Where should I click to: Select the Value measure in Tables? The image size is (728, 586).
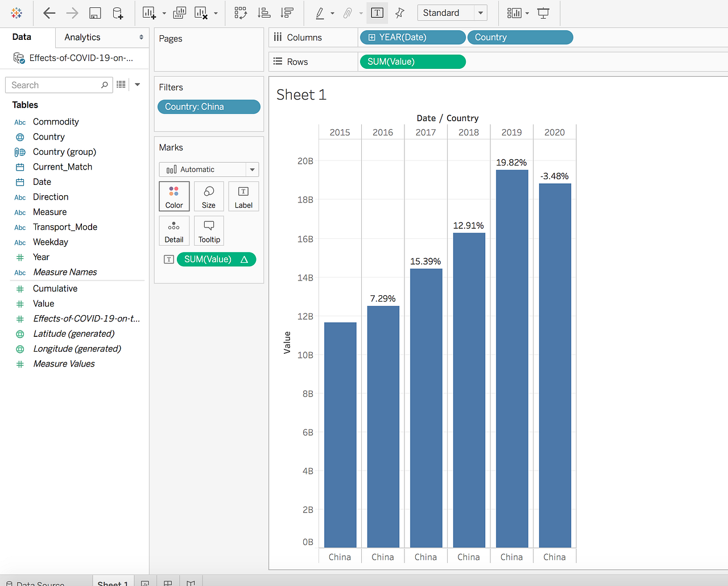(x=44, y=304)
